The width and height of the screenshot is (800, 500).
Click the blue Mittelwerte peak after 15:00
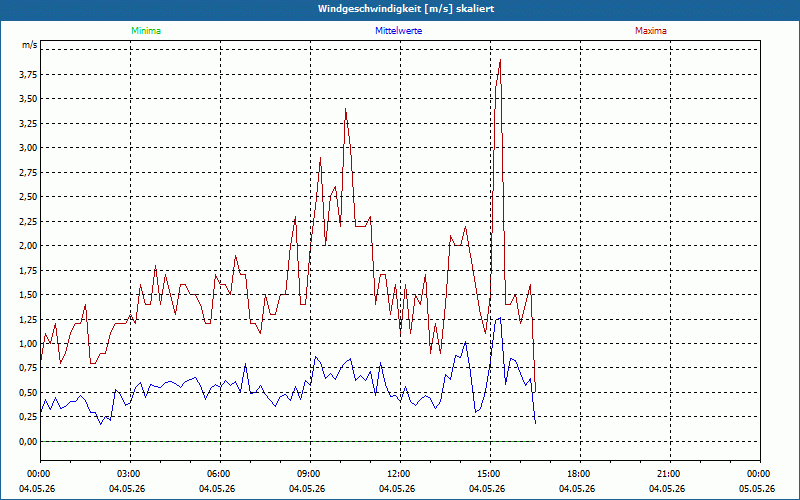coord(500,318)
